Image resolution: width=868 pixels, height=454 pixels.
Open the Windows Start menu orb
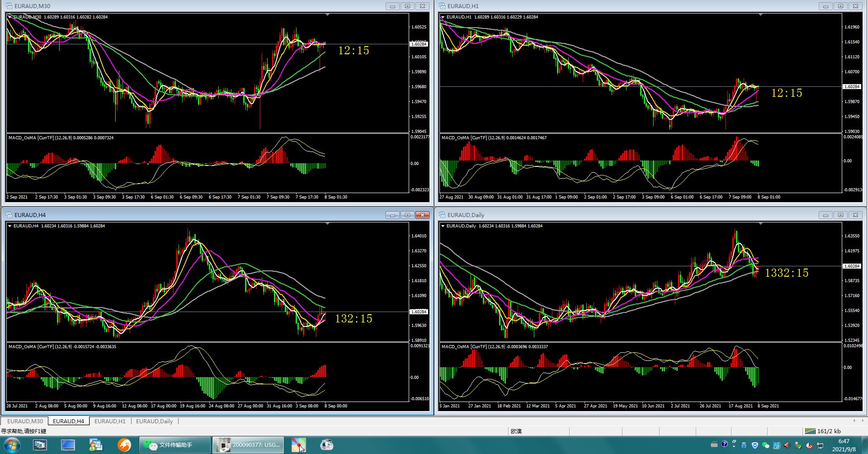coord(12,445)
